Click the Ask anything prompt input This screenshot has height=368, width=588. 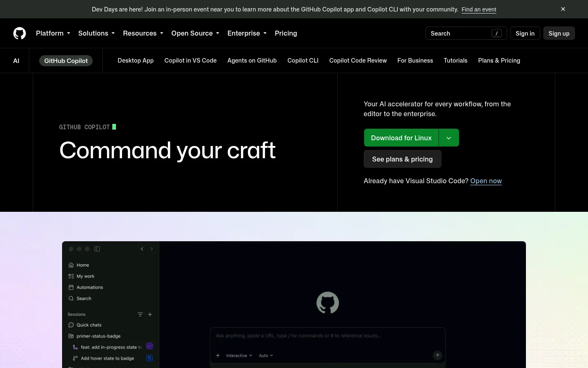[327, 336]
